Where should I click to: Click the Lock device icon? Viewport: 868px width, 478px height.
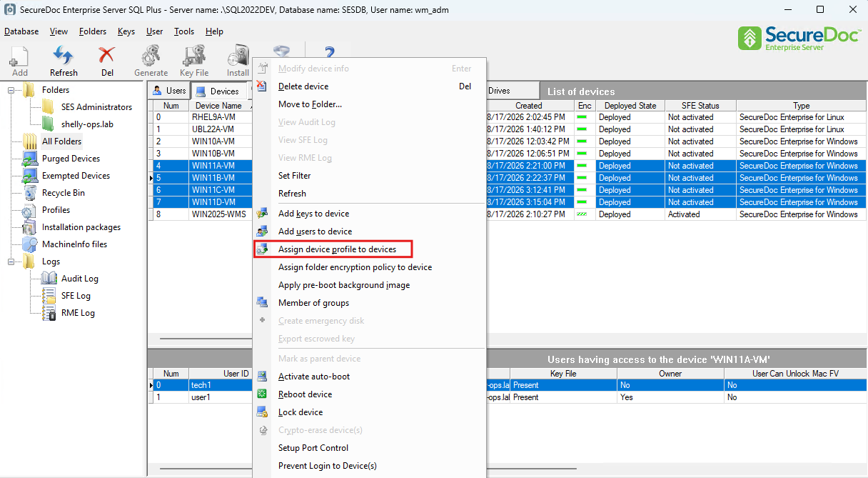point(262,412)
